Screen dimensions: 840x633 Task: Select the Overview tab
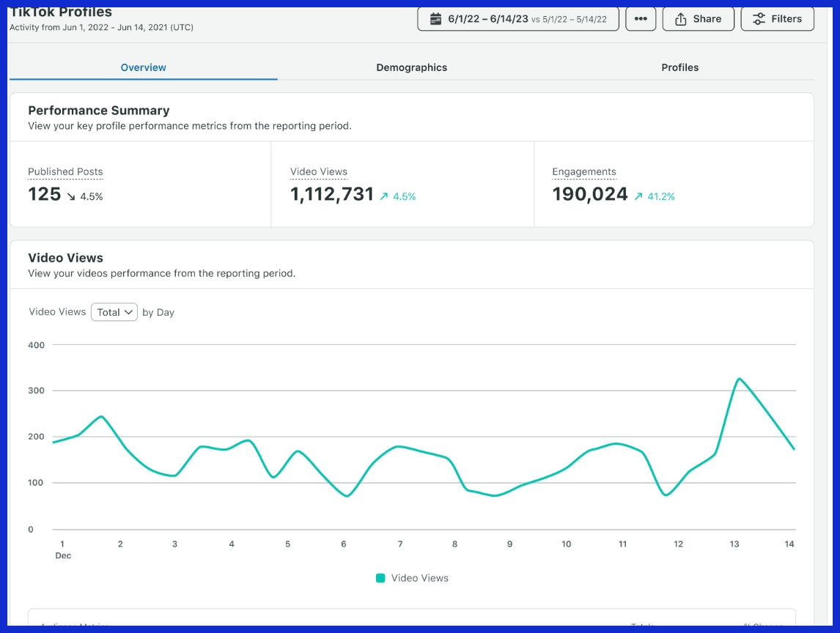click(144, 67)
